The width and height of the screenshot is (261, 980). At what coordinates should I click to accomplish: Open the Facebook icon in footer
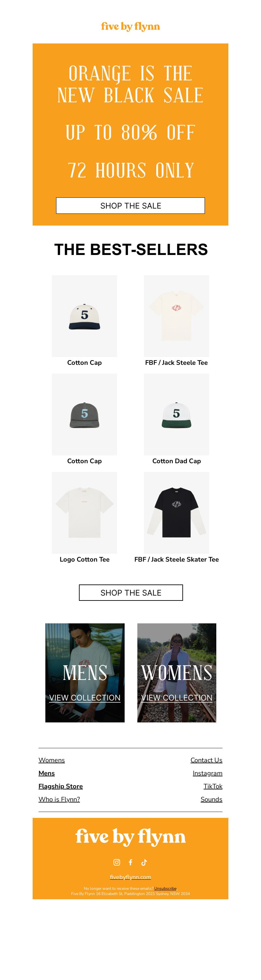pyautogui.click(x=130, y=862)
